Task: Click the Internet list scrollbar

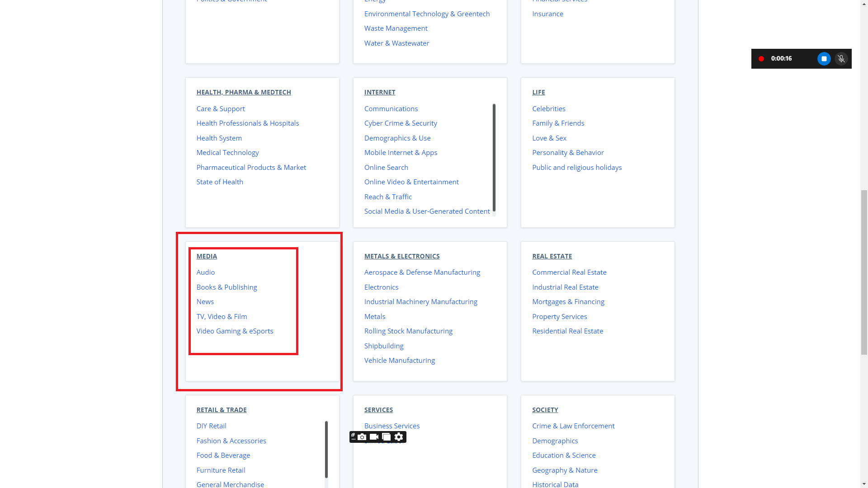Action: 494,158
